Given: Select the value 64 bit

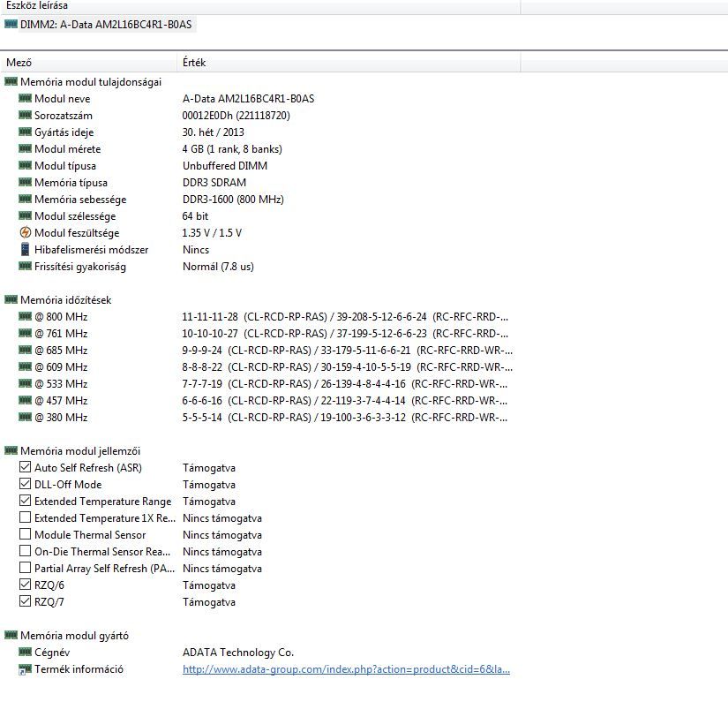Looking at the screenshot, I should click(x=195, y=215).
